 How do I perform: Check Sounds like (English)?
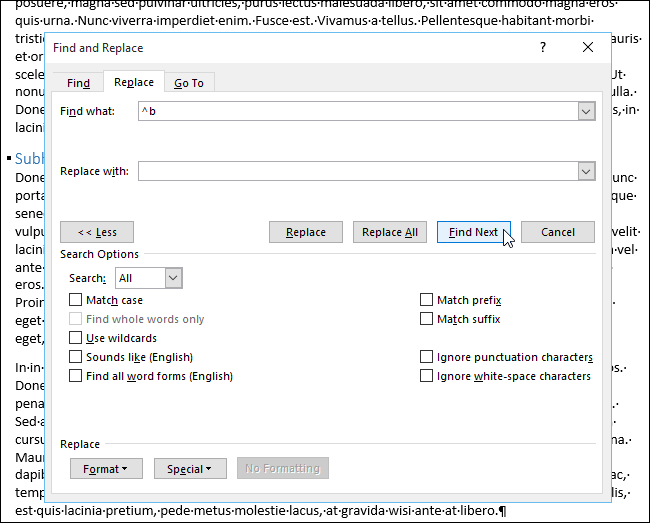(76, 357)
